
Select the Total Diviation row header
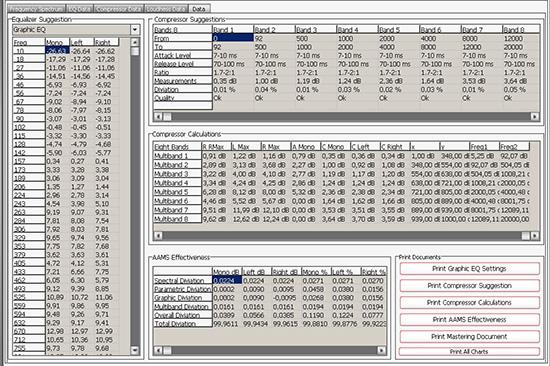click(183, 324)
